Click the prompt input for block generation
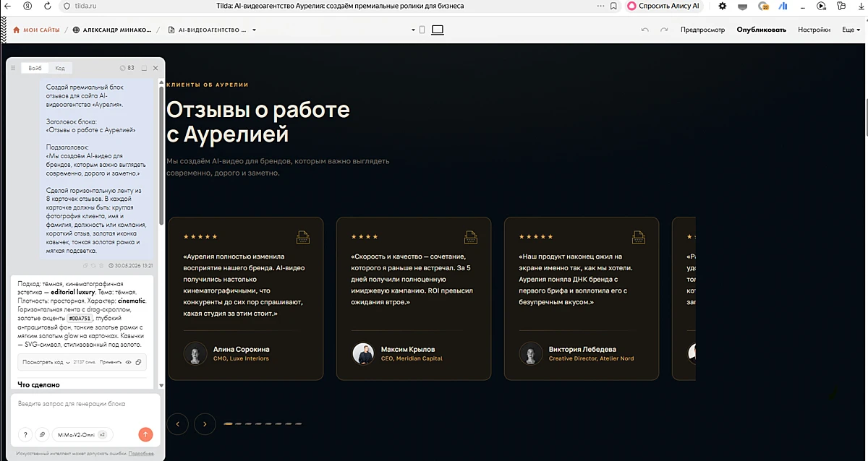Image resolution: width=868 pixels, height=461 pixels. click(x=85, y=404)
